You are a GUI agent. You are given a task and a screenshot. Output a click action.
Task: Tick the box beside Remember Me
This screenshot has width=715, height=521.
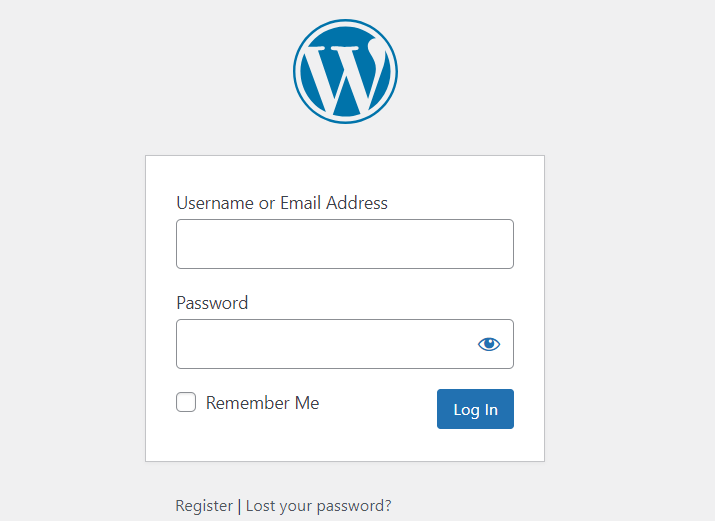[x=186, y=403]
